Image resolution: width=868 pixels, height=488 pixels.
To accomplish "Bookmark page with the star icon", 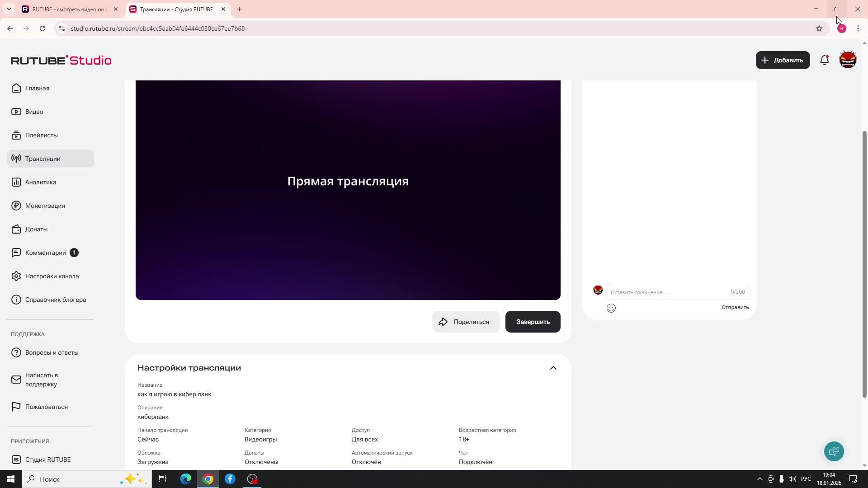I will click(x=819, y=28).
